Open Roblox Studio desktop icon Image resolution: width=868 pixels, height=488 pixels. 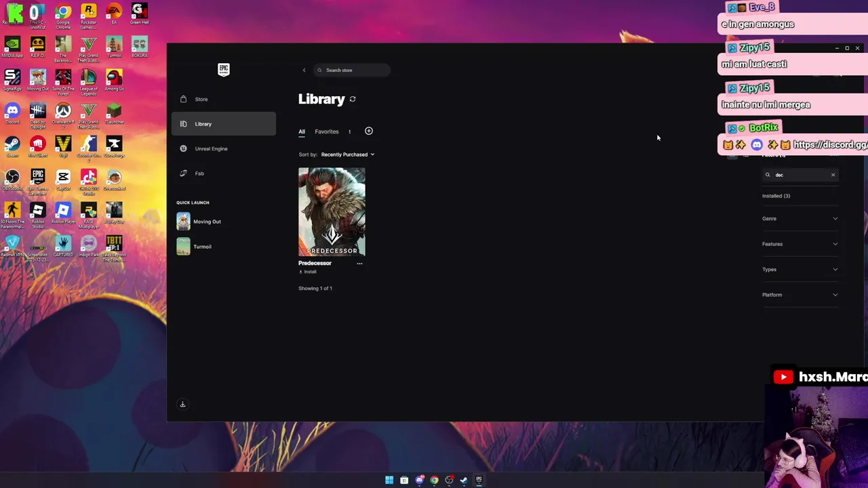(37, 216)
